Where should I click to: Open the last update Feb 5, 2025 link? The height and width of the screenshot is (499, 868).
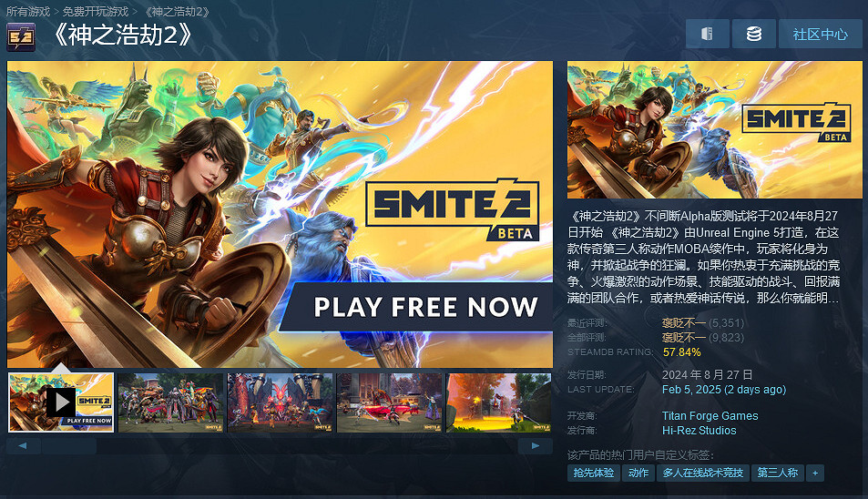[x=724, y=390]
